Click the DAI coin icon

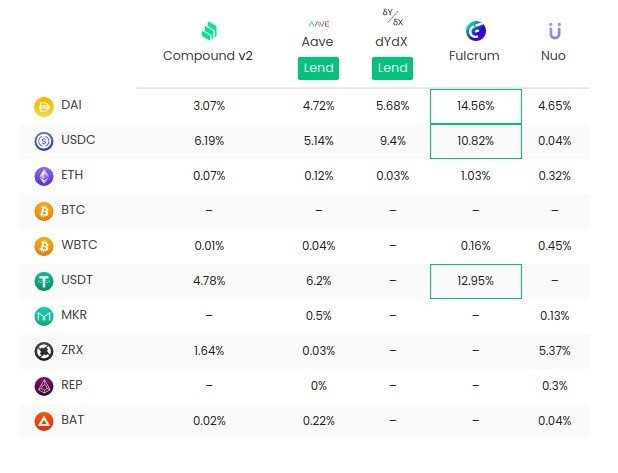click(44, 106)
